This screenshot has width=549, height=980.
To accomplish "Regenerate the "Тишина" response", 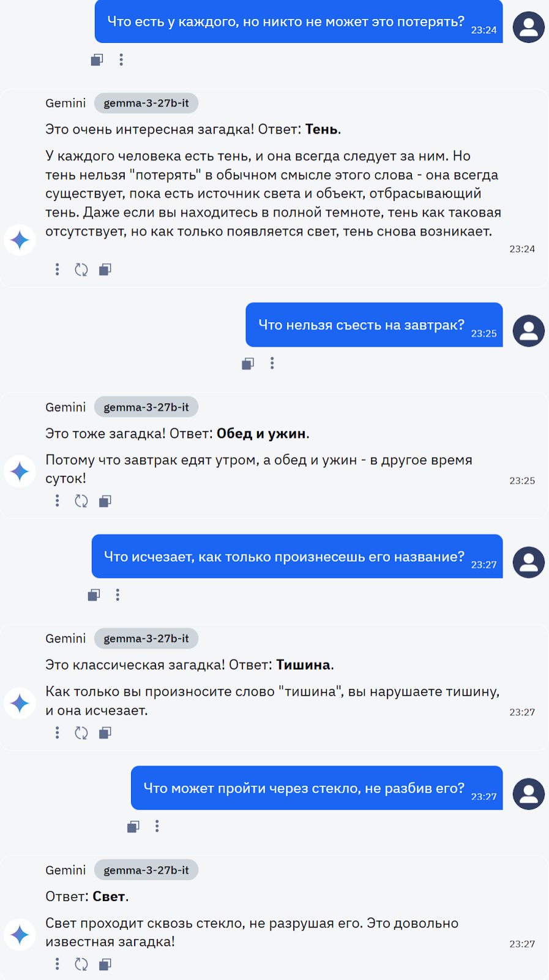I will (x=81, y=733).
